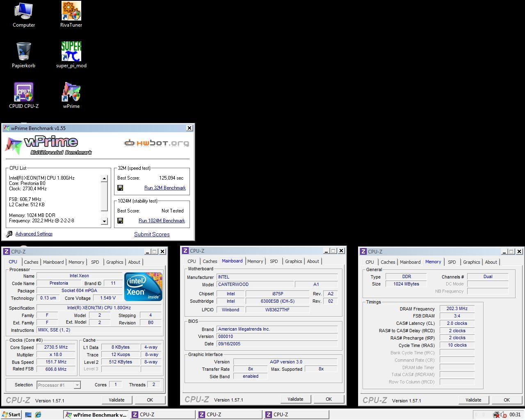Click the wrench icon next to Advanced Settings
The width and height of the screenshot is (525, 420).
(x=9, y=234)
